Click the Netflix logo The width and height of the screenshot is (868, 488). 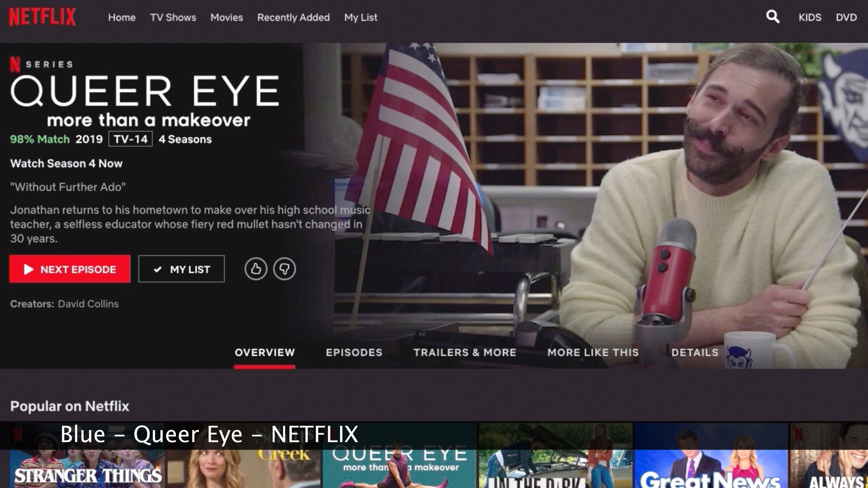pyautogui.click(x=42, y=17)
